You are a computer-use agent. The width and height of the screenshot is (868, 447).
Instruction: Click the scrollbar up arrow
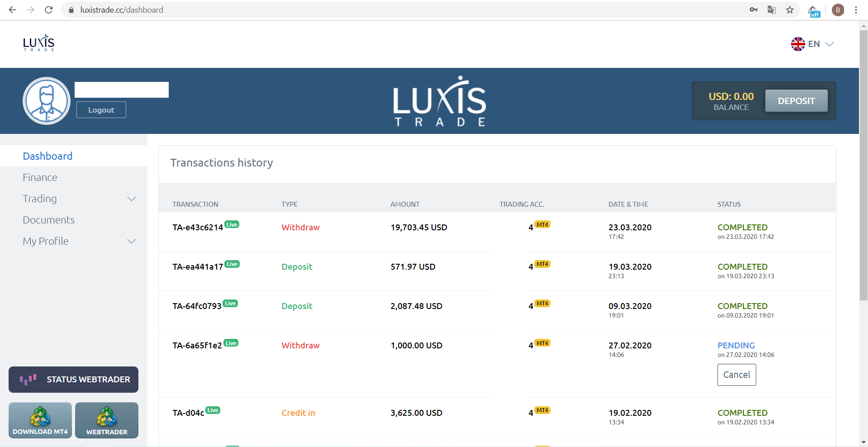coord(863,25)
